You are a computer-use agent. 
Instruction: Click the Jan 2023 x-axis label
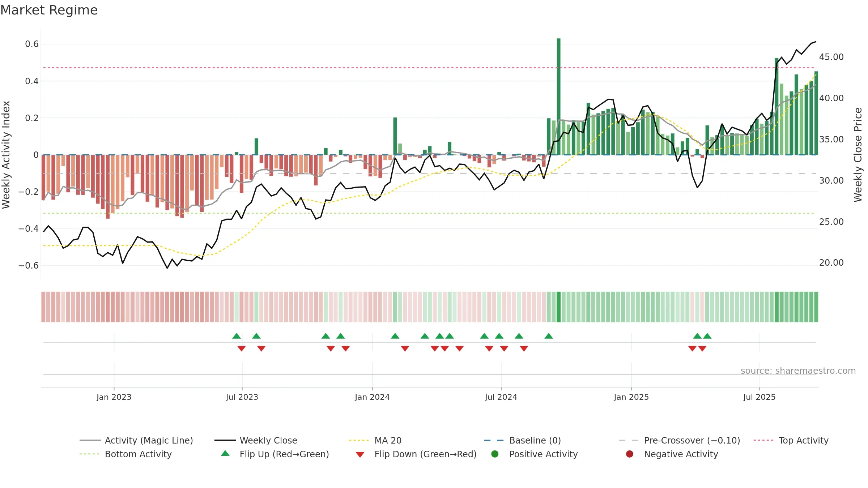point(114,397)
